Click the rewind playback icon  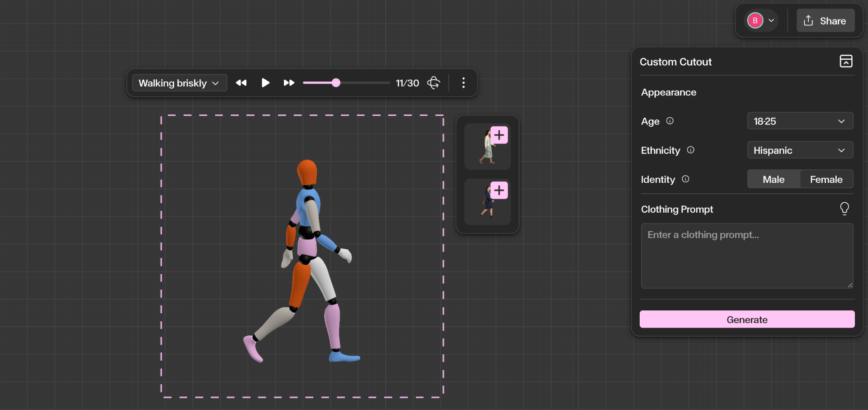[x=241, y=83]
